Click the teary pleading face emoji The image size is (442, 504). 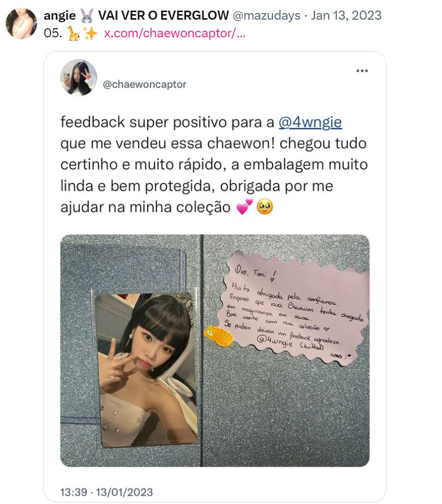tap(265, 207)
